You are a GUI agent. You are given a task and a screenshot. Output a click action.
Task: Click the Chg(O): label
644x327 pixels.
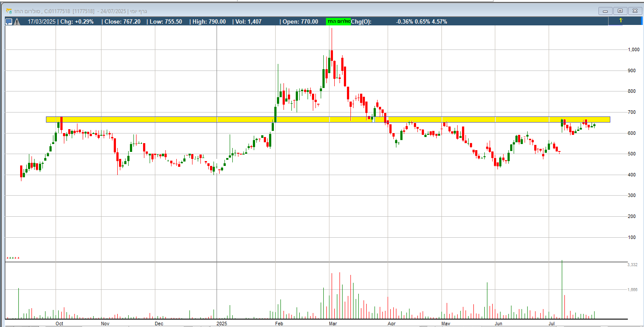tap(361, 21)
